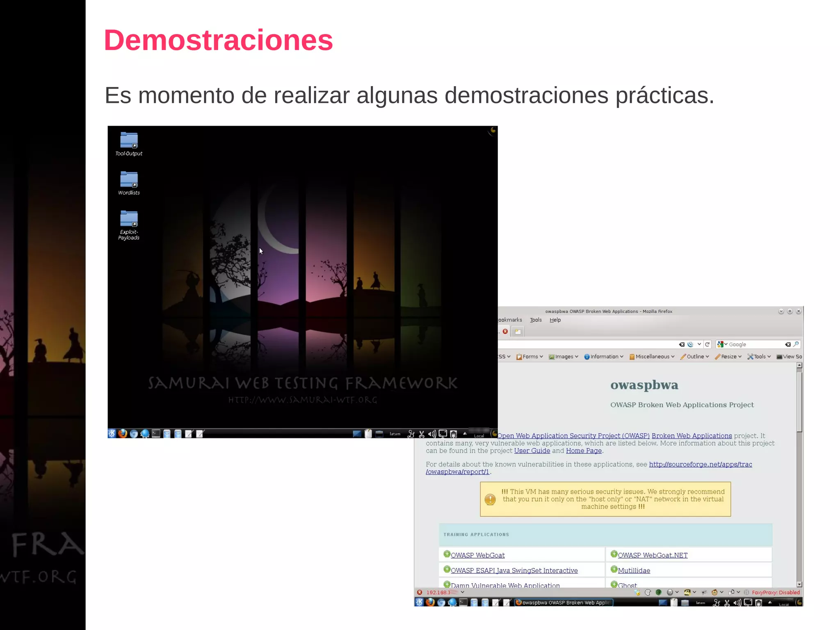Open the Exploit-Payloads desktop folder
This screenshot has height=630, width=840.
pos(129,219)
